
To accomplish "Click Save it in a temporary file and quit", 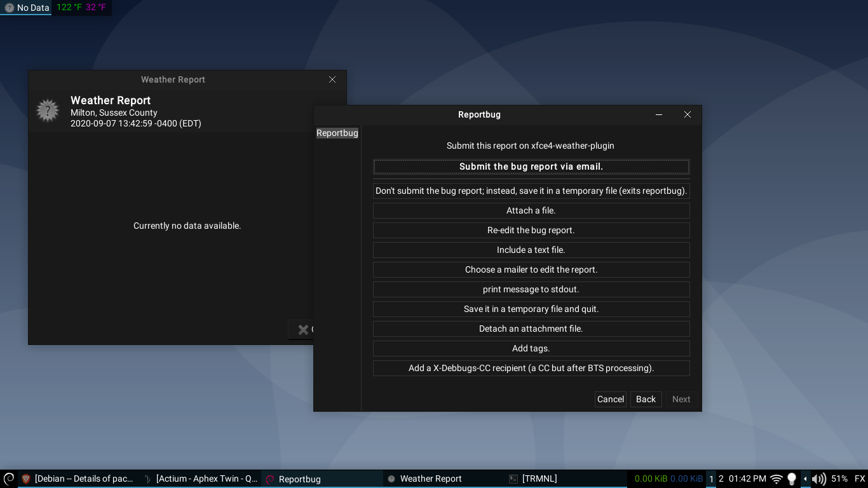I will click(x=531, y=309).
